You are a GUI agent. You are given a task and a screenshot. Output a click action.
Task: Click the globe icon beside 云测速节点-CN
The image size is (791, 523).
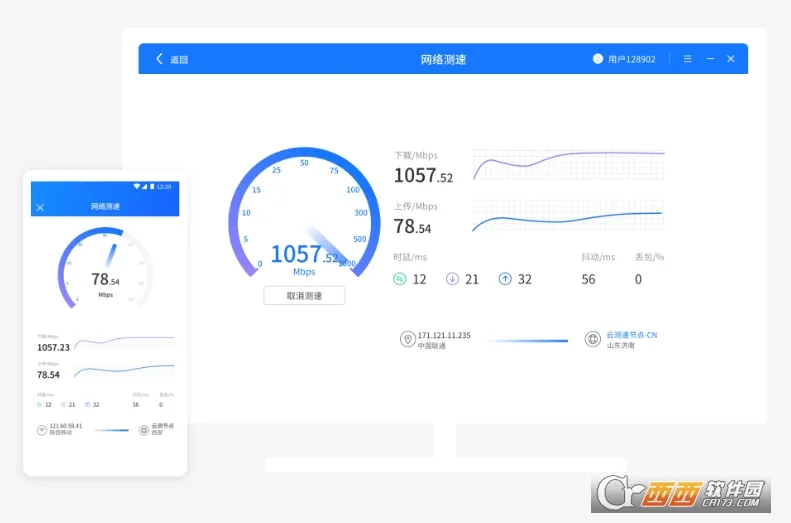[x=592, y=340]
